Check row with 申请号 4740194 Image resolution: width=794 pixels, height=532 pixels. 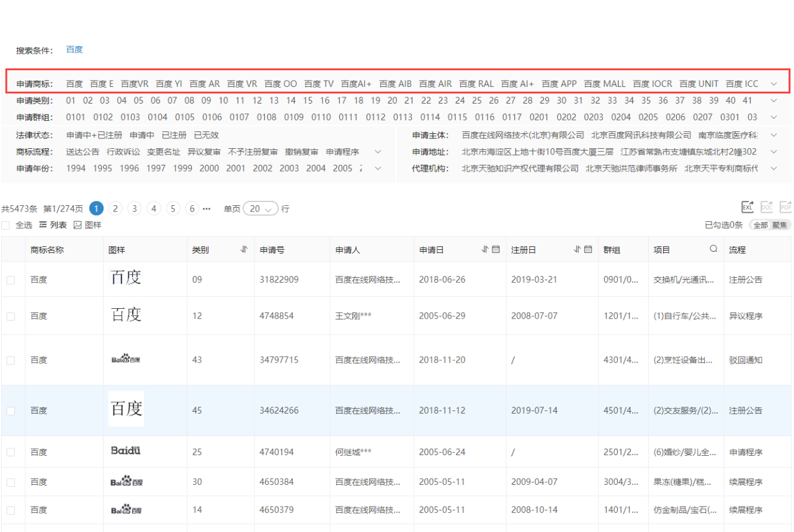pyautogui.click(x=11, y=452)
